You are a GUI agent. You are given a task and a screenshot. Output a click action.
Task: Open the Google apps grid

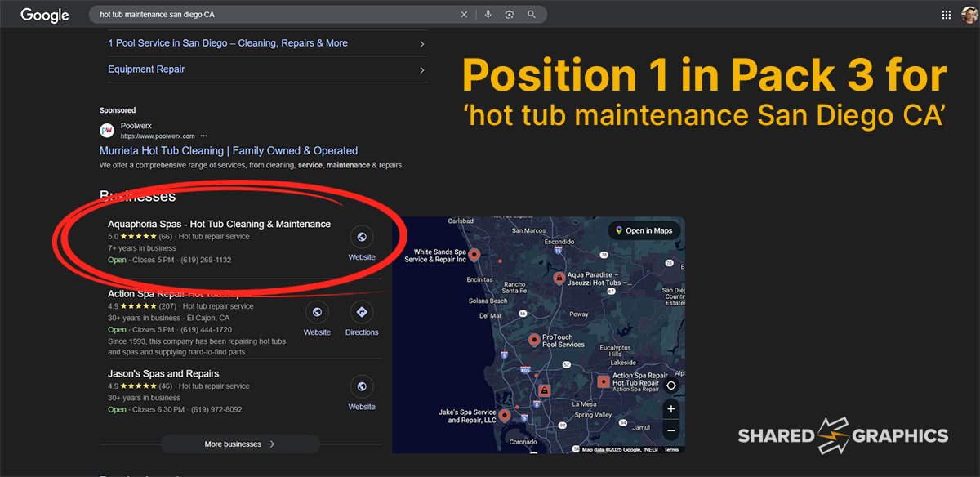click(x=947, y=15)
